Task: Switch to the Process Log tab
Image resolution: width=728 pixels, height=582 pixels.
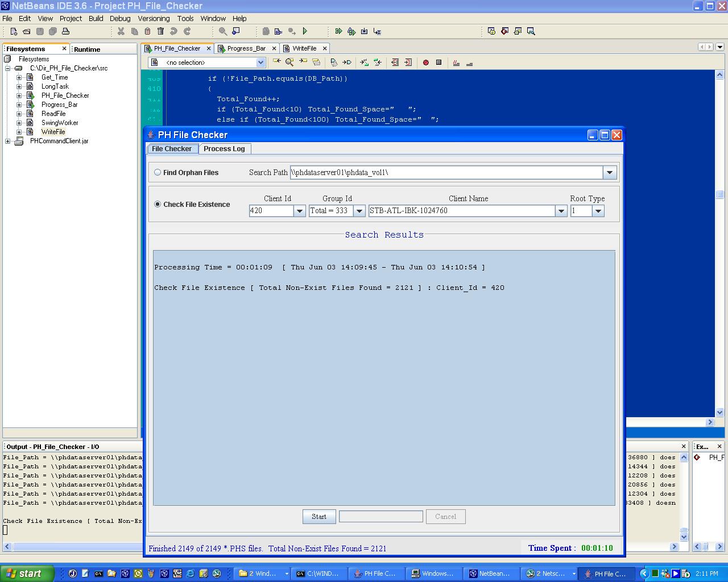Action: click(224, 149)
